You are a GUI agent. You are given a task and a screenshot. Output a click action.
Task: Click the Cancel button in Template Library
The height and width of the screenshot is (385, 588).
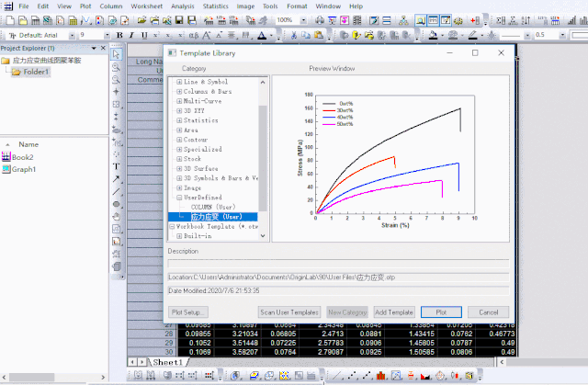coord(488,312)
